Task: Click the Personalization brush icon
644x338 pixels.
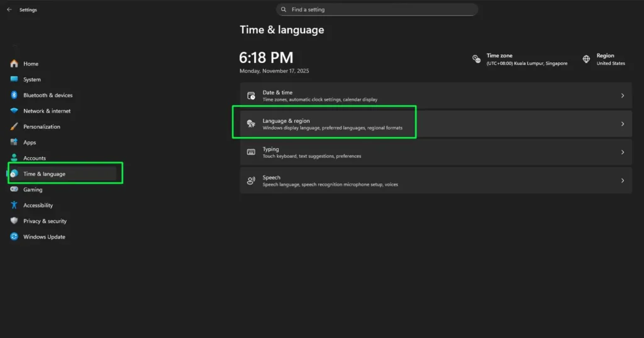Action: coord(14,127)
